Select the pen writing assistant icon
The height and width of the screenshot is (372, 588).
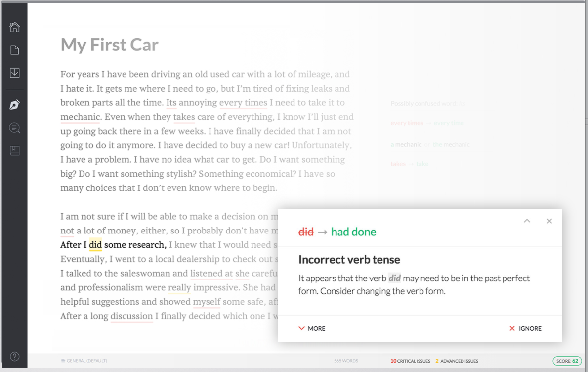coord(15,105)
